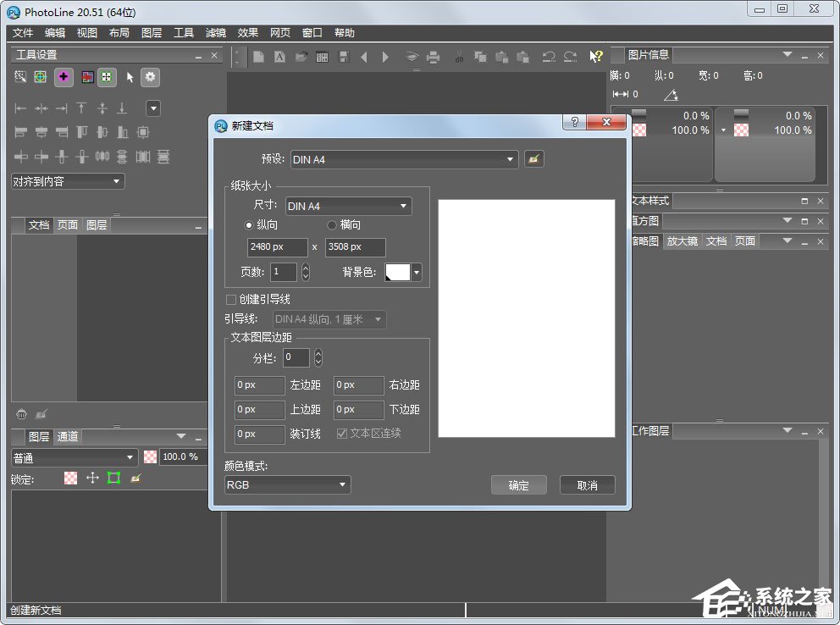Image resolution: width=840 pixels, height=625 pixels.
Task: Expand the small arrow button beside align icons
Action: (153, 108)
